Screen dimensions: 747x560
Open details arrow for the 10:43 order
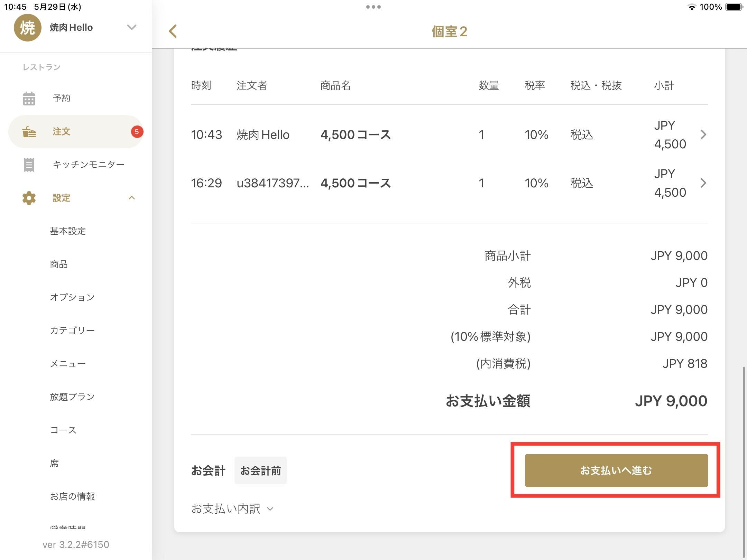(x=703, y=134)
